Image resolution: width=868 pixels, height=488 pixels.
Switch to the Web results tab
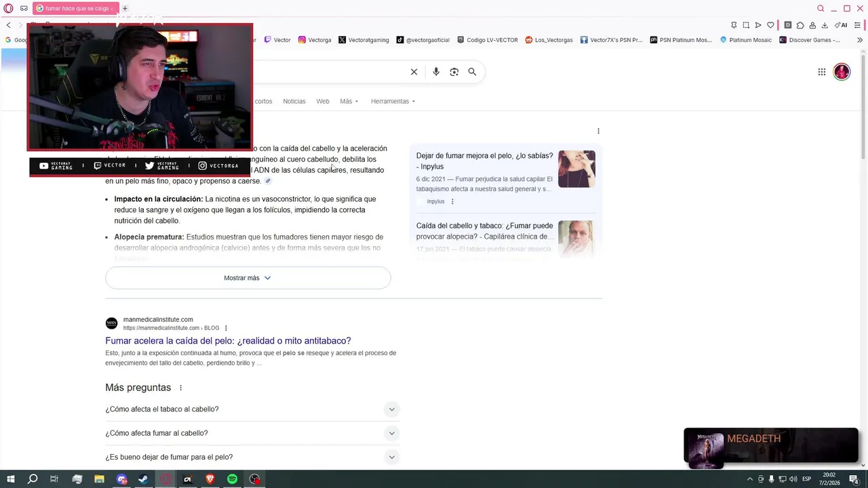coord(323,101)
